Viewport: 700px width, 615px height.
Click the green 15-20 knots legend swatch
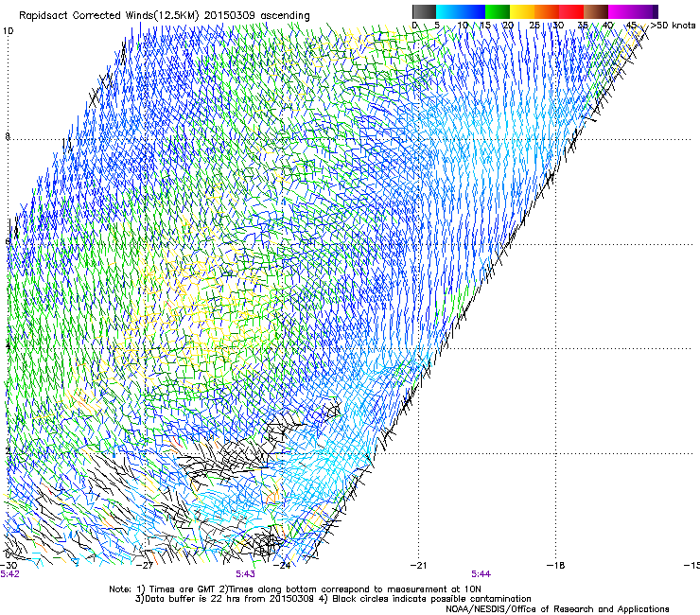498,11
